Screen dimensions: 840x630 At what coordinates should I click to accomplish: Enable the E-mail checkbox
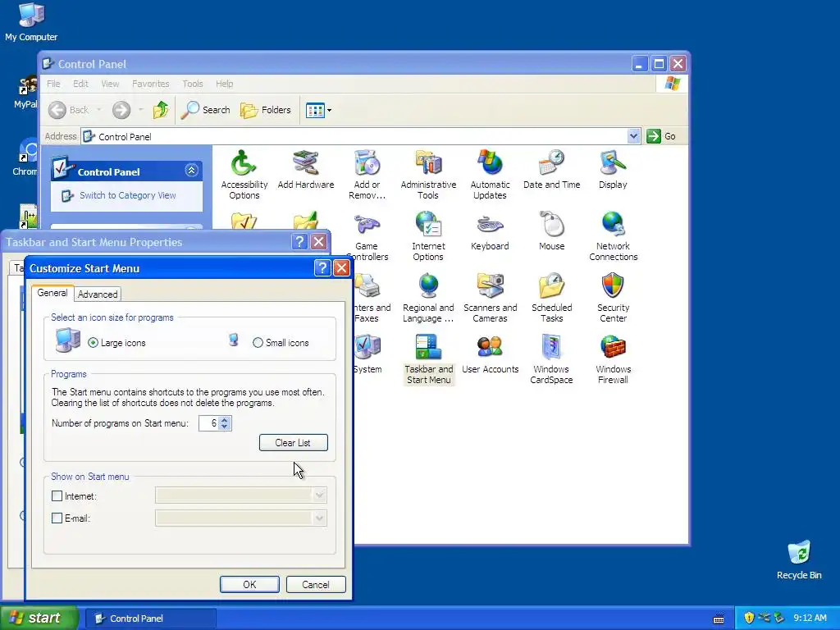[57, 518]
